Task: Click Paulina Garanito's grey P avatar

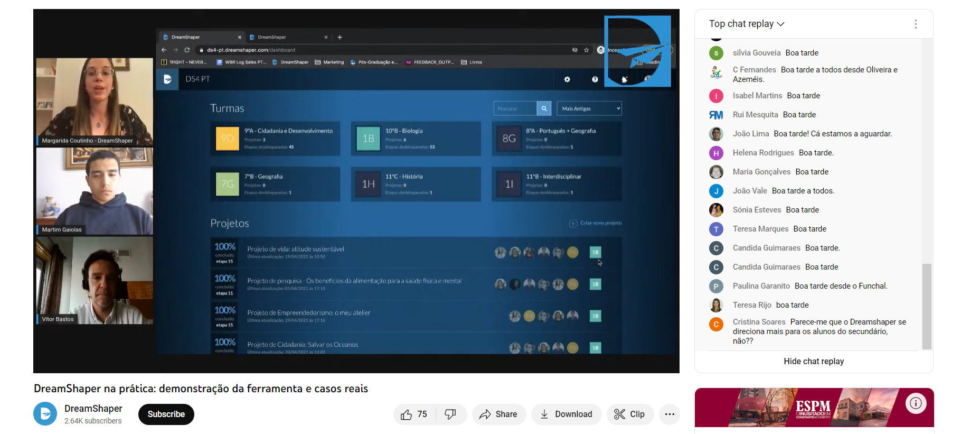Action: pos(716,286)
